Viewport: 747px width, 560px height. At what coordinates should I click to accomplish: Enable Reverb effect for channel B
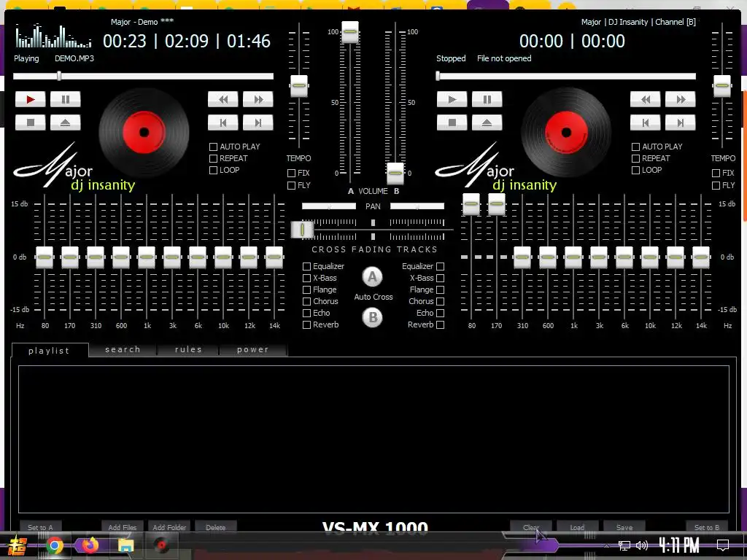tap(440, 324)
